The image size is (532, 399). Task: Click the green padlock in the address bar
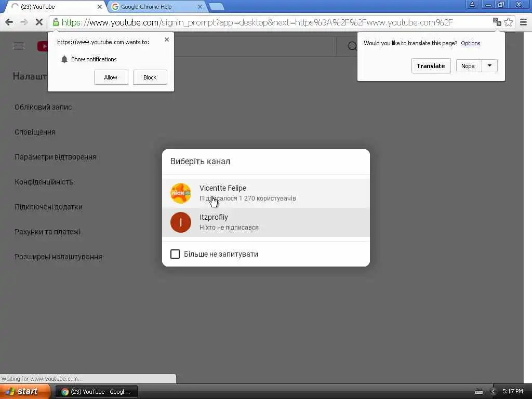[x=56, y=22]
